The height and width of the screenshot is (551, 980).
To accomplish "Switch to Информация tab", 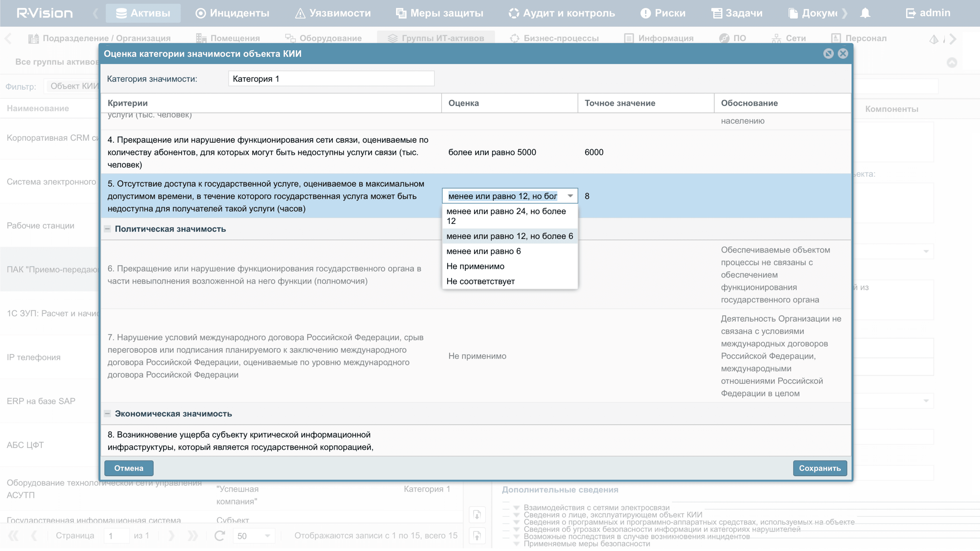I will click(x=659, y=38).
